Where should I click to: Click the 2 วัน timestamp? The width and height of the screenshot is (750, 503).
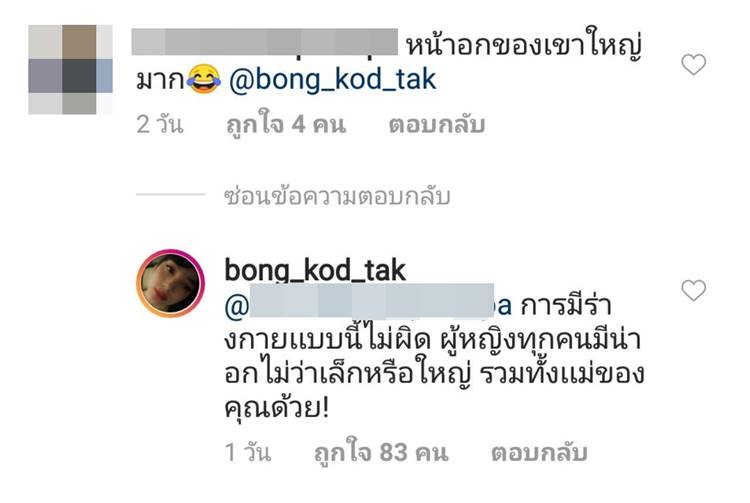click(160, 125)
